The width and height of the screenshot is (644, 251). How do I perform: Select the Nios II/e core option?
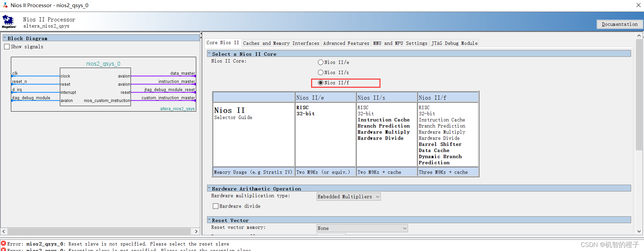[320, 62]
